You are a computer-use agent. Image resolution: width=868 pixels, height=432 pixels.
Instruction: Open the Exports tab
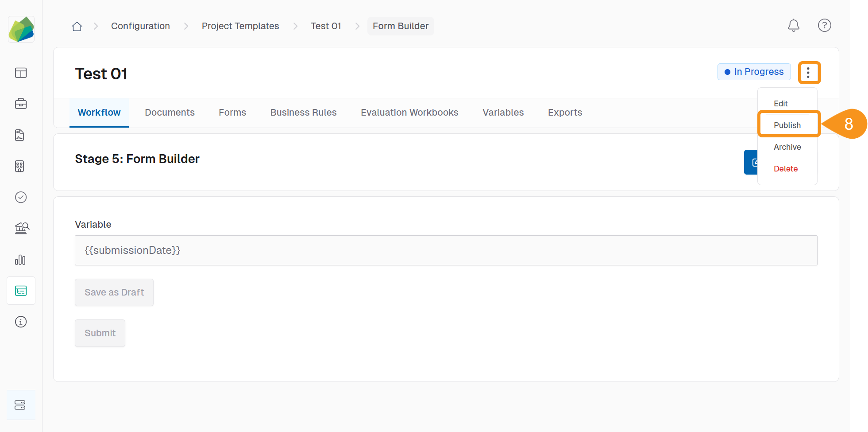(565, 113)
